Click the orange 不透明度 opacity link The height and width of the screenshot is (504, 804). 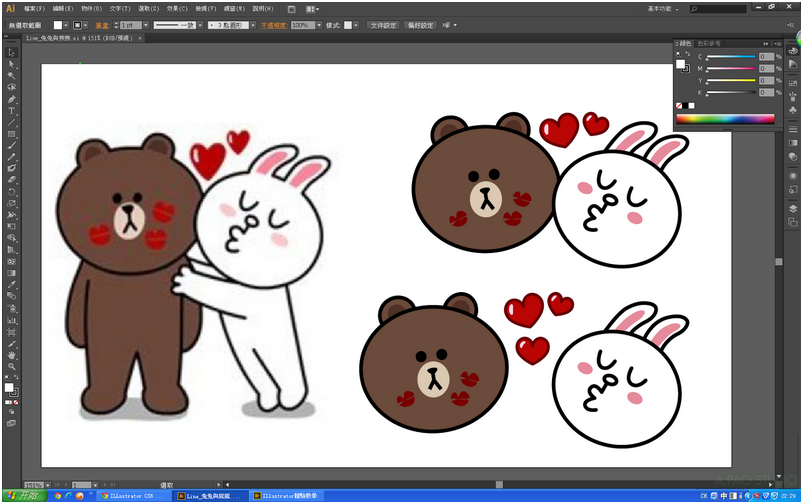pos(273,25)
